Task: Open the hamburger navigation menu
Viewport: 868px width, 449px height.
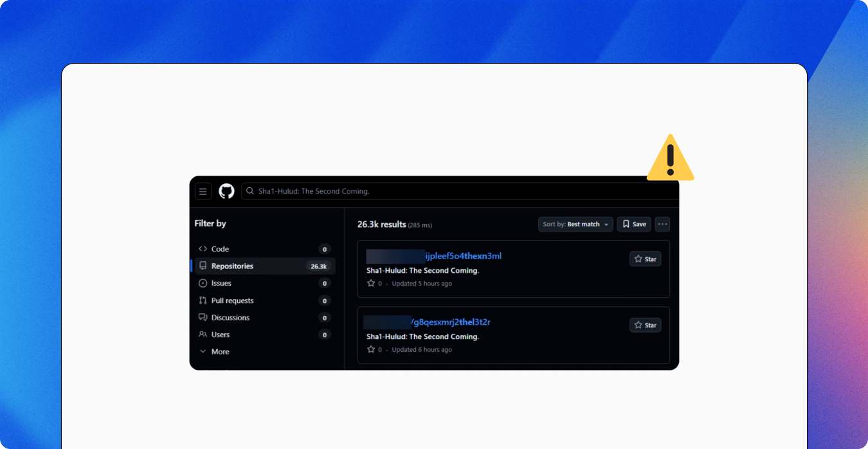Action: (x=203, y=191)
